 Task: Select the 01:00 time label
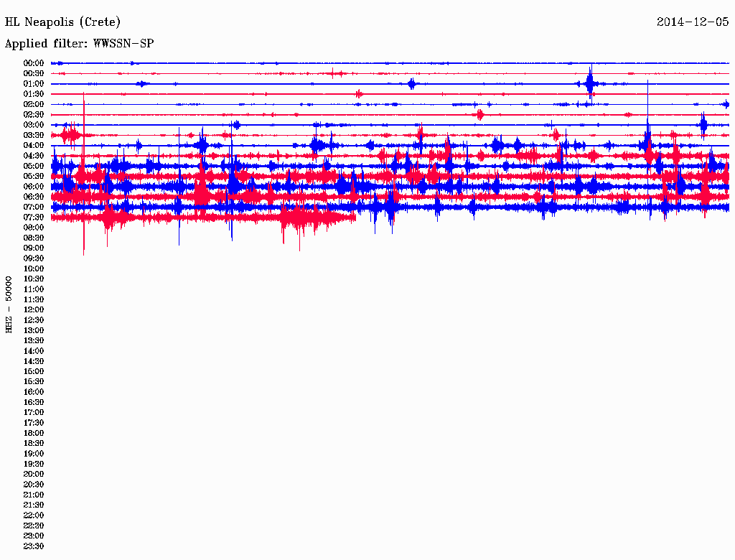34,83
